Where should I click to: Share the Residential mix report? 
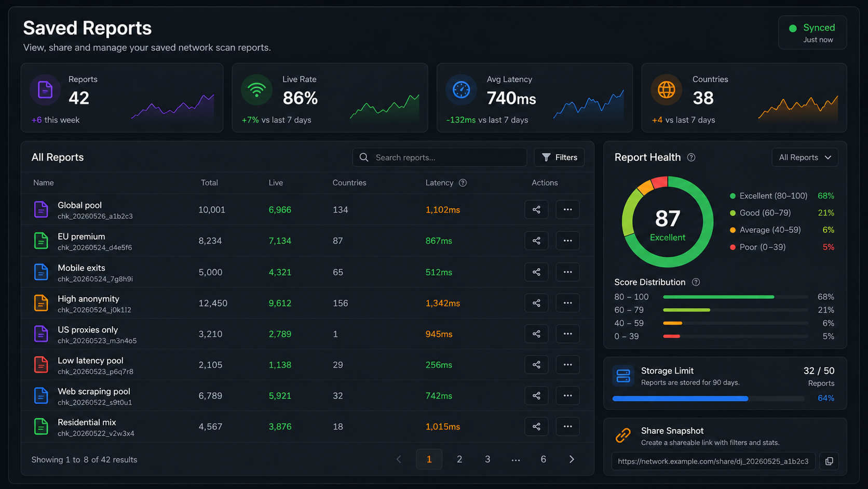(536, 426)
